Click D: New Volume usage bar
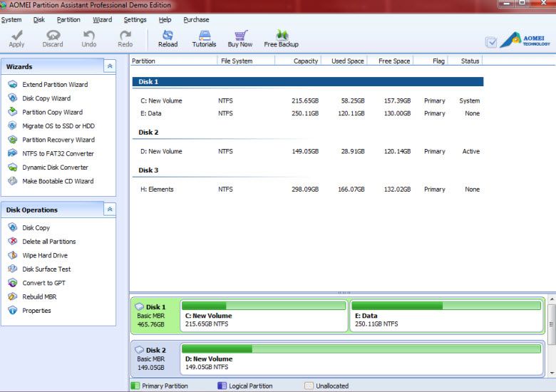The image size is (556, 392). pos(361,349)
